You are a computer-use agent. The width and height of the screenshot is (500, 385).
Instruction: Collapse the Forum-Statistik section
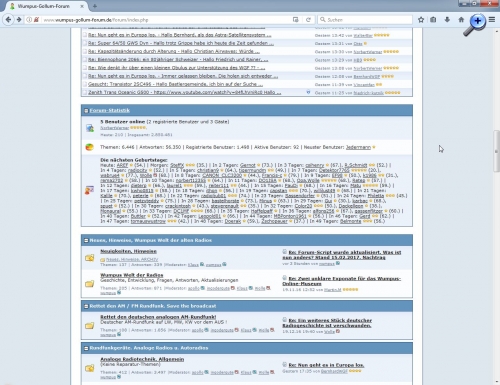click(x=86, y=111)
